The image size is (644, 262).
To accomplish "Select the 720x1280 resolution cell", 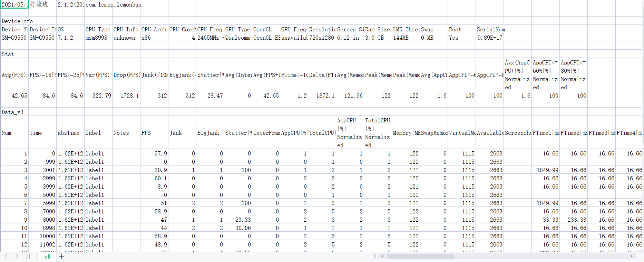I will click(322, 38).
